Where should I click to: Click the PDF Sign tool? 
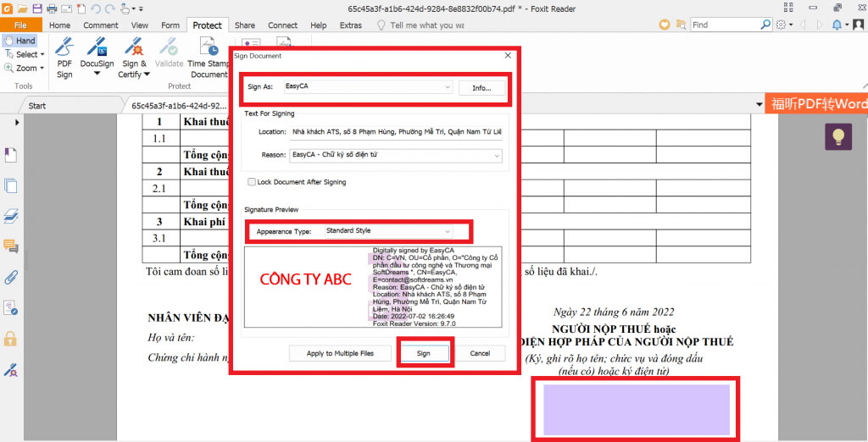[64, 58]
